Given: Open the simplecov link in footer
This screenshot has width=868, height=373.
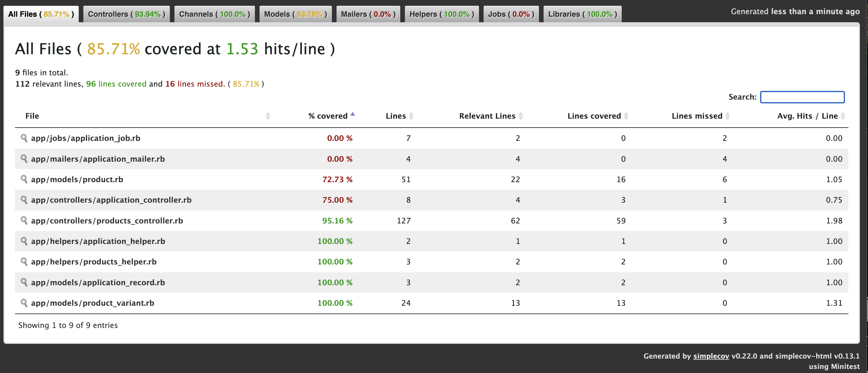Looking at the screenshot, I should coord(711,356).
